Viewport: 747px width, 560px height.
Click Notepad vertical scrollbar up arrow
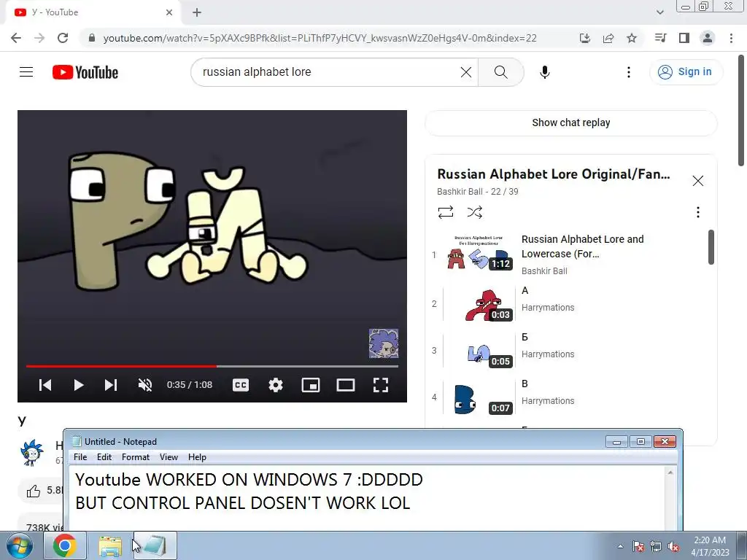670,472
